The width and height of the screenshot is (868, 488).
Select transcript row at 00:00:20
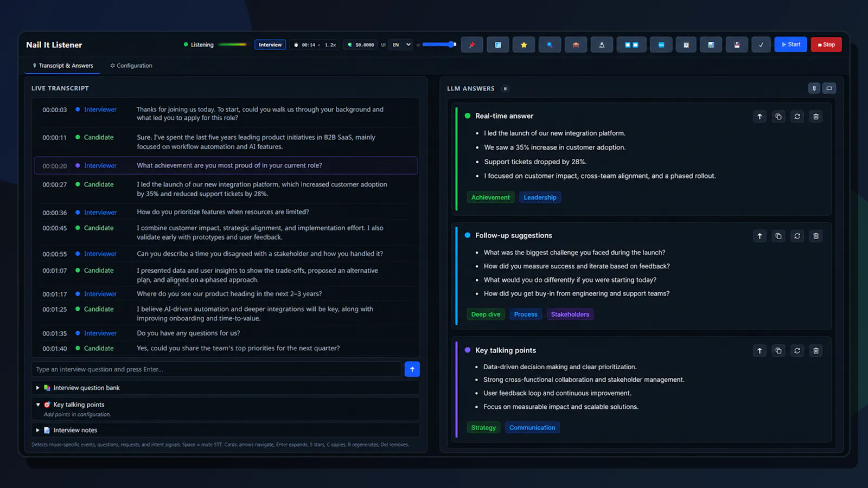tap(226, 165)
